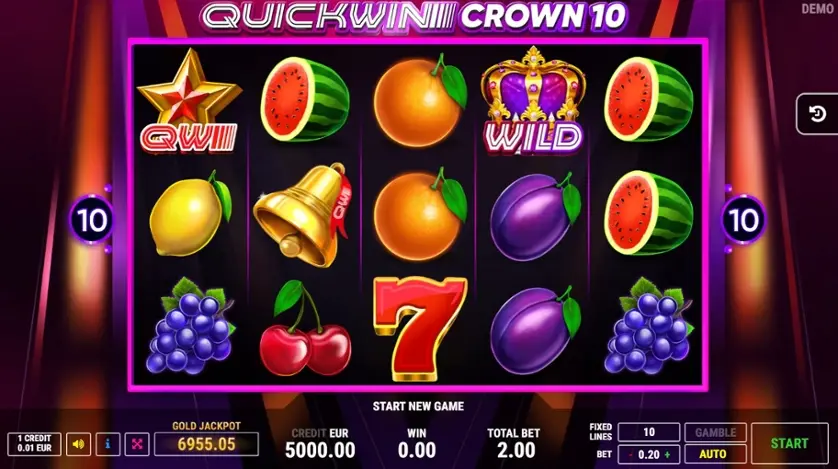Decrease bet with the minus sign
The height and width of the screenshot is (469, 838).
631,455
